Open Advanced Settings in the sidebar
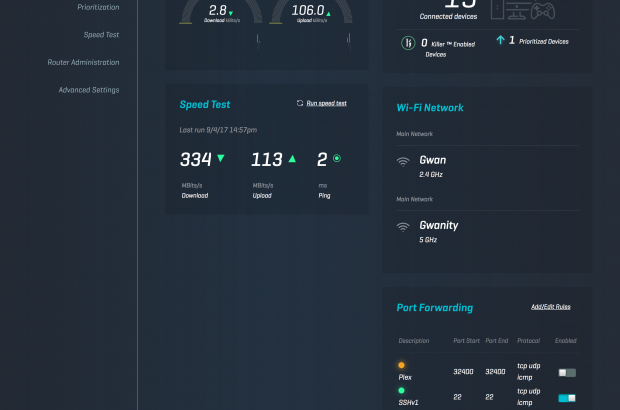620x410 pixels. [88, 90]
